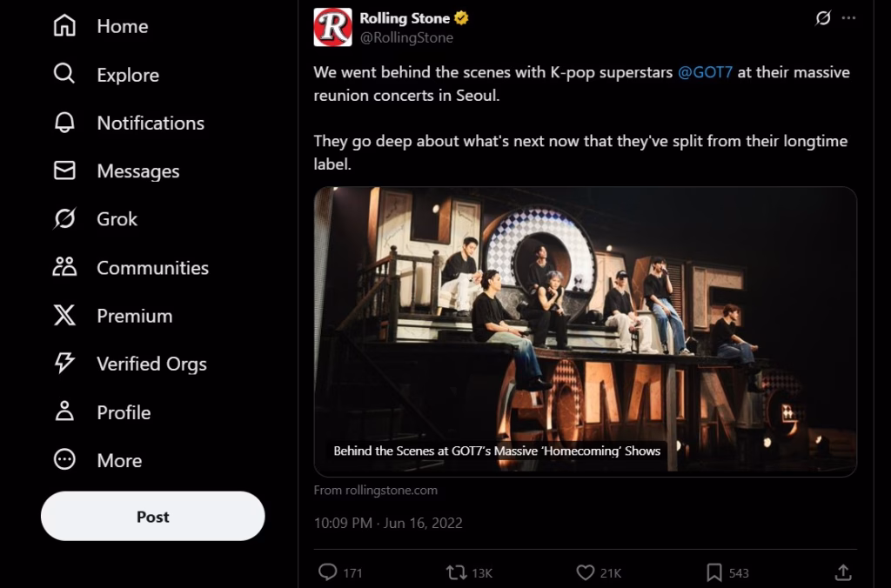891x588 pixels.
Task: Check your Messages inbox
Action: tap(139, 171)
